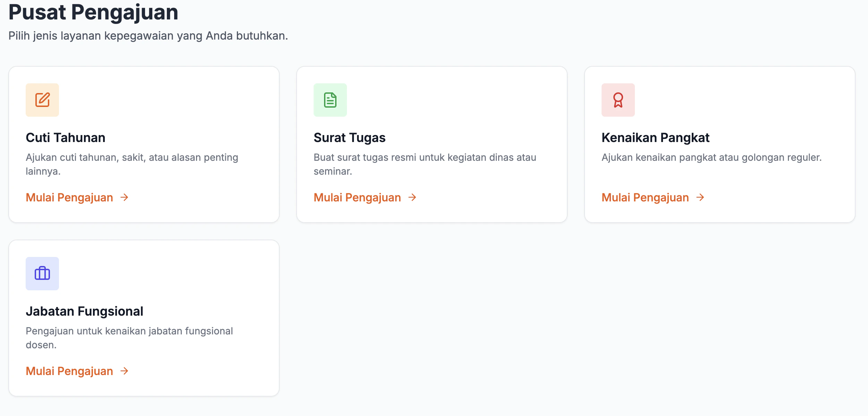Click the pencil edit icon on Cuti Tahunan card
This screenshot has width=868, height=416.
point(42,100)
